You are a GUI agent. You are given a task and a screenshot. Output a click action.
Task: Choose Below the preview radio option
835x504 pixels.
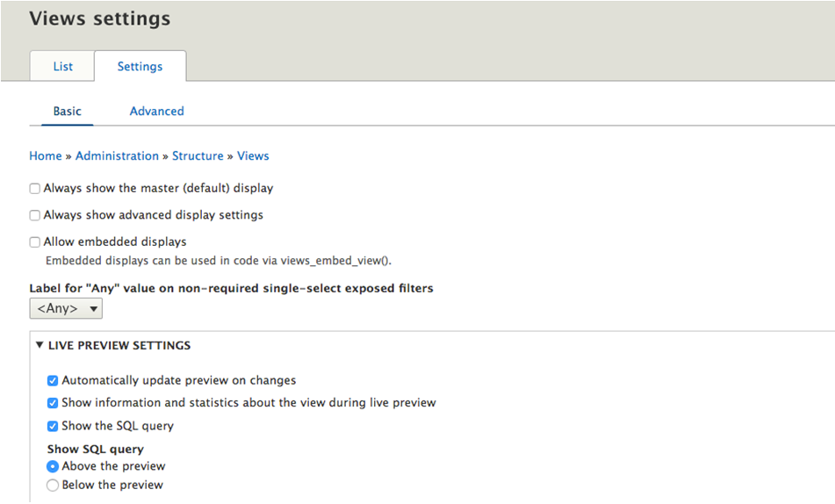pyautogui.click(x=53, y=486)
